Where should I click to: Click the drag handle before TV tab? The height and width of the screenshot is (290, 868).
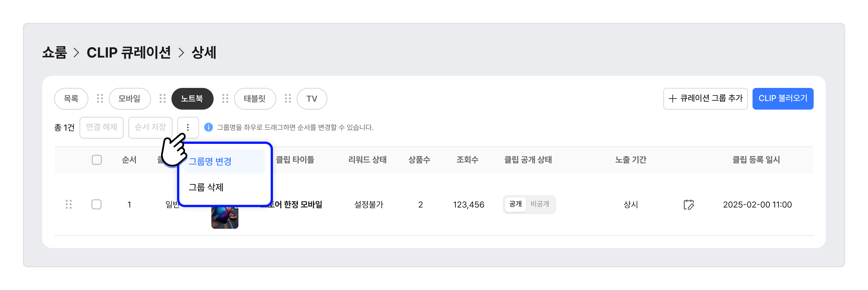[288, 98]
